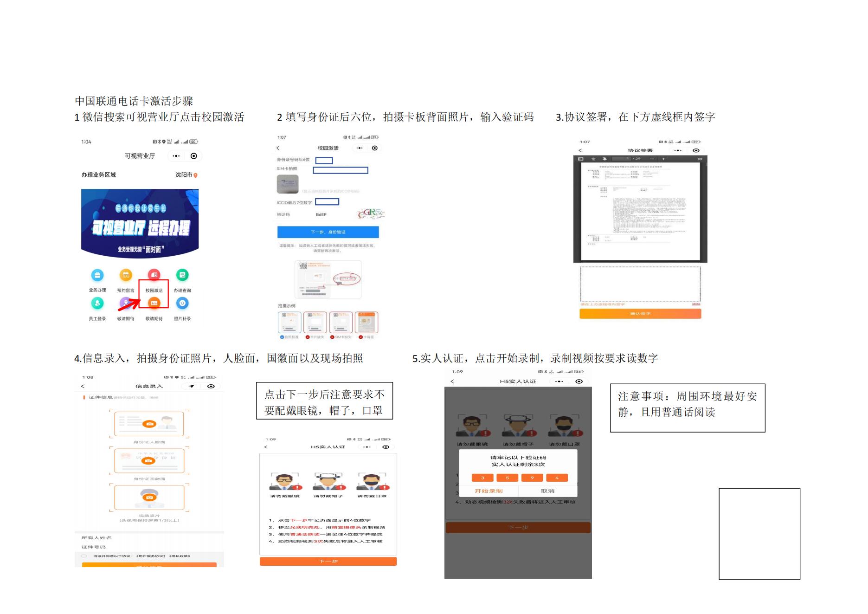The image size is (868, 614).
Task: Click verification digit 3 in popup
Action: pyautogui.click(x=482, y=478)
